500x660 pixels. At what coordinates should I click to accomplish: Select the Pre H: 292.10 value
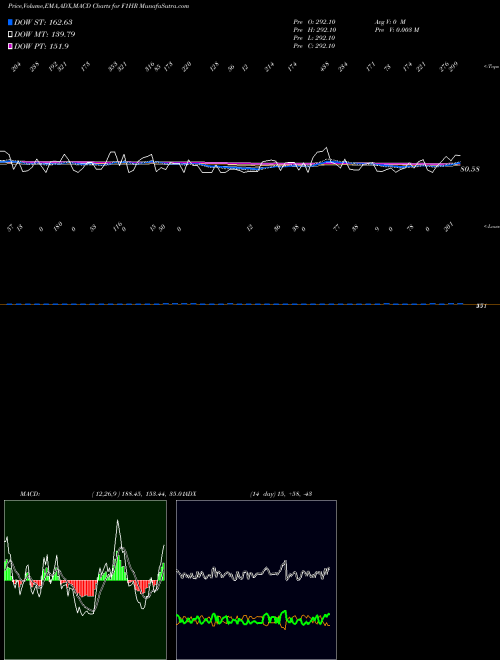314,30
